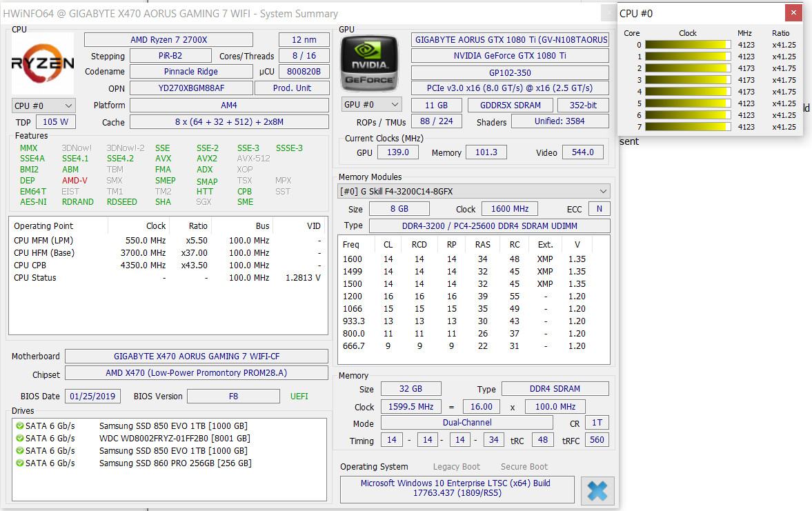Select the CPU HFM (Base) row
812x511 pixels.
point(168,252)
